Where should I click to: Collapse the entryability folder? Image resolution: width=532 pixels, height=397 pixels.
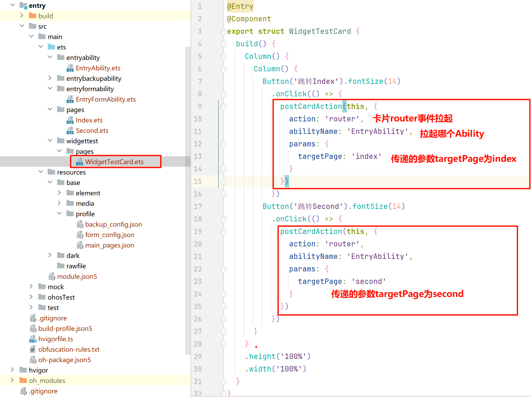pyautogui.click(x=50, y=57)
